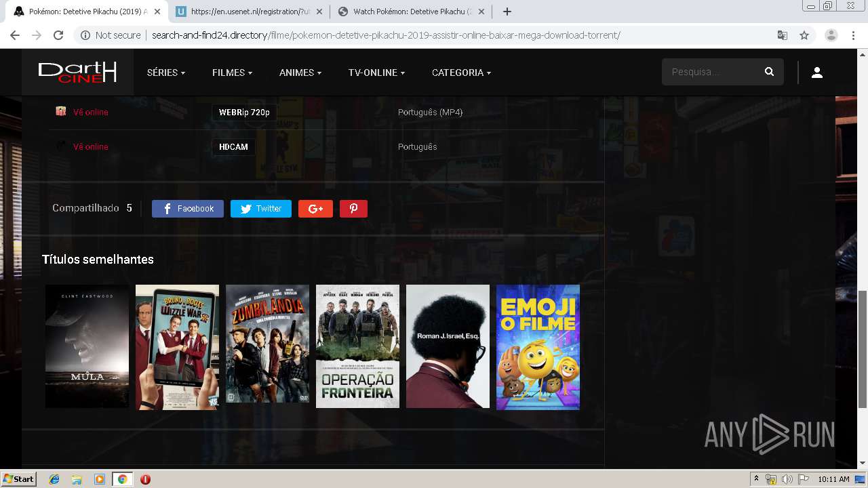
Task: Open the Operação Fronteira poster
Action: tap(357, 346)
